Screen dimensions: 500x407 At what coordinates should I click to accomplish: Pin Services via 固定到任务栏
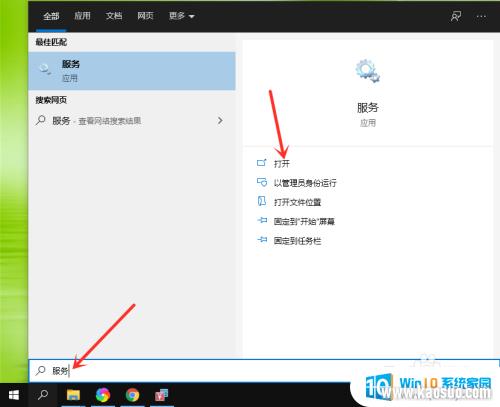coord(297,241)
